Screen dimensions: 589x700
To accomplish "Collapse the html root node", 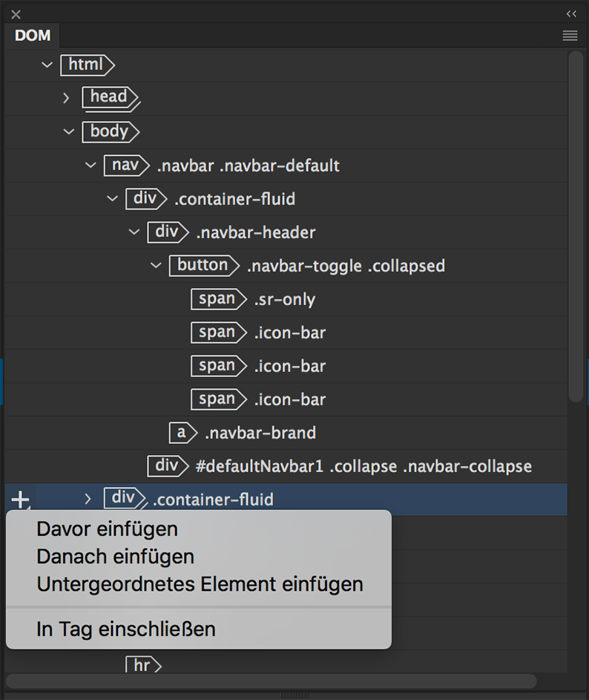I will click(47, 65).
